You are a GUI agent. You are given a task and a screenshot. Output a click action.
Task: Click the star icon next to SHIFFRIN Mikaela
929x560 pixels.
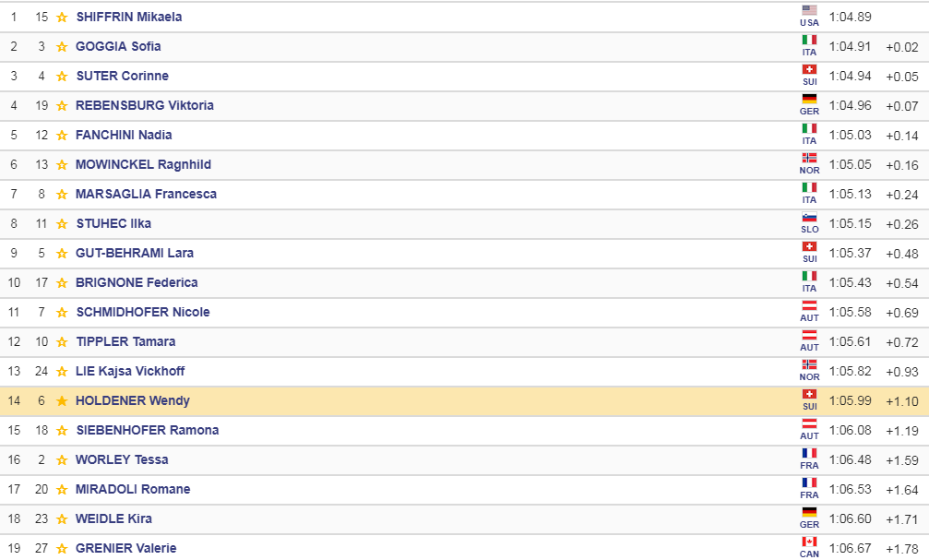coord(62,17)
